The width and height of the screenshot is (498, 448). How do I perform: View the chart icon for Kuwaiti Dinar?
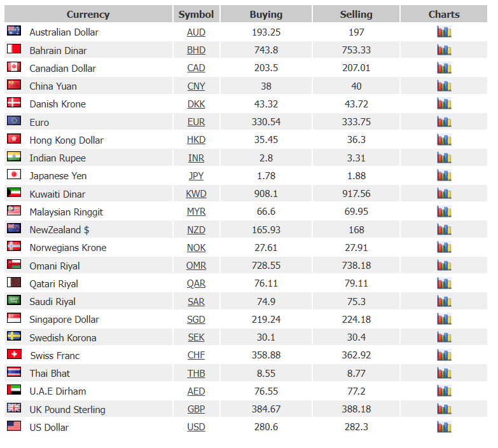444,194
